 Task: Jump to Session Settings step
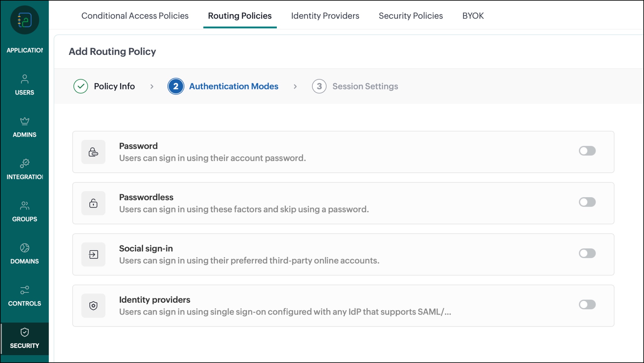(x=365, y=86)
